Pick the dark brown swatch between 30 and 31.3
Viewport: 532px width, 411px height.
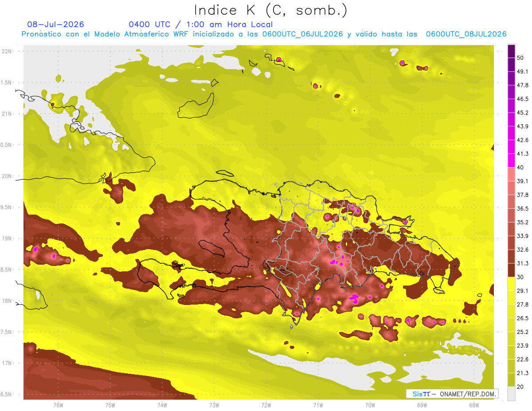(511, 270)
